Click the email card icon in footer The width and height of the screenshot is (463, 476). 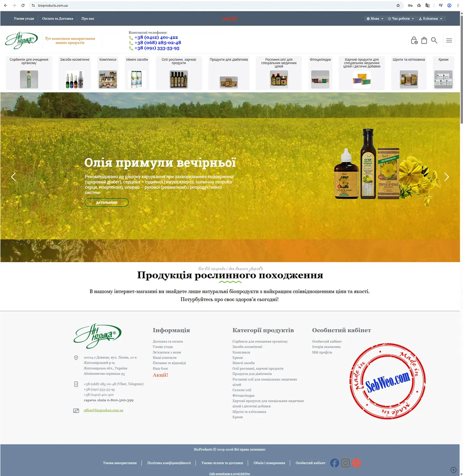[x=76, y=410]
